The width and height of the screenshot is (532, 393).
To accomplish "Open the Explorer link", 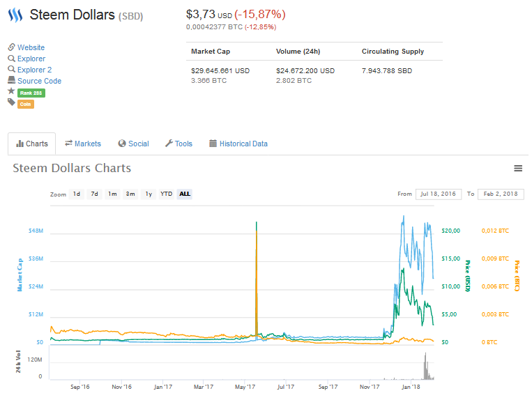I will click(31, 59).
